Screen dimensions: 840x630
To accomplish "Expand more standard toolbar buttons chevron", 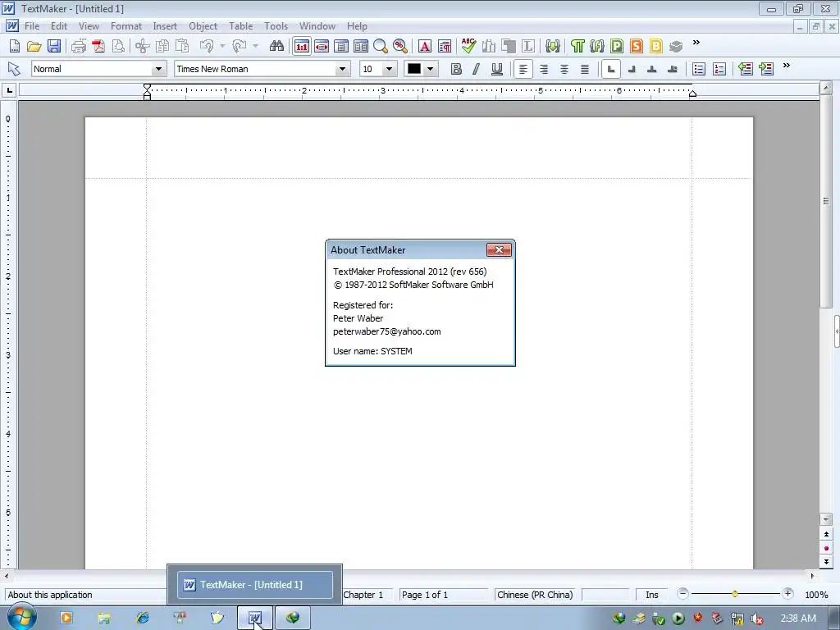I will (696, 43).
